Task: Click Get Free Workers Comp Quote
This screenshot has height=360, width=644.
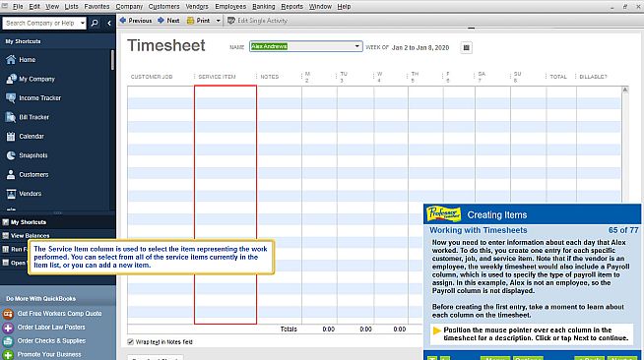Action: (52, 314)
